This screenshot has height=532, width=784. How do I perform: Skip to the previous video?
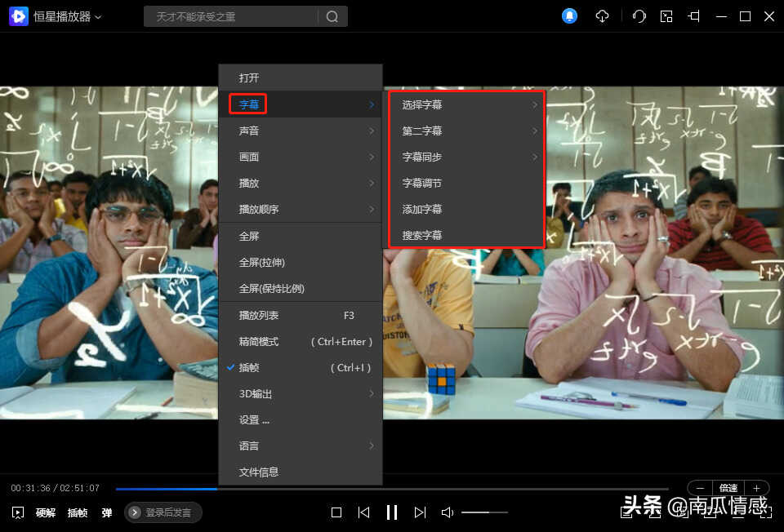pyautogui.click(x=364, y=512)
